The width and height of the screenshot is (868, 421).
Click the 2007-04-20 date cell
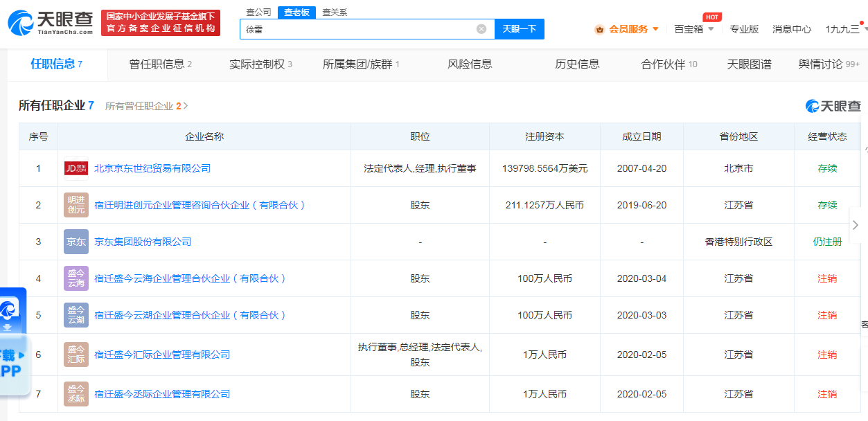click(641, 168)
